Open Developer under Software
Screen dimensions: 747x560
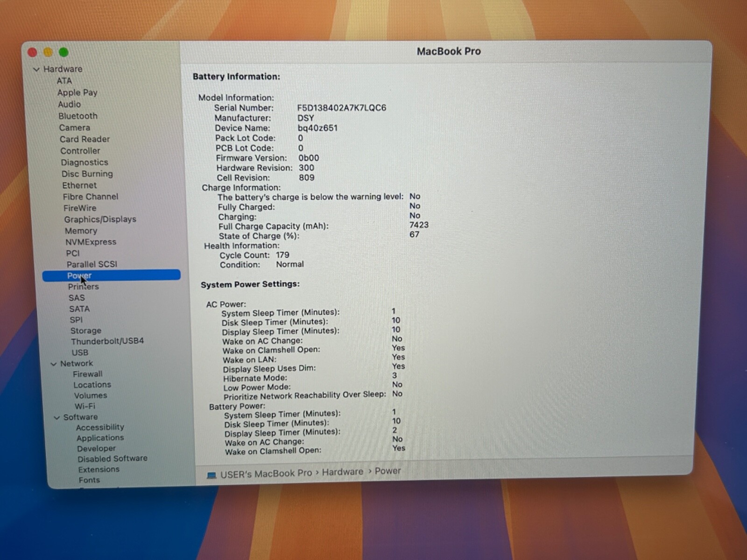[97, 448]
